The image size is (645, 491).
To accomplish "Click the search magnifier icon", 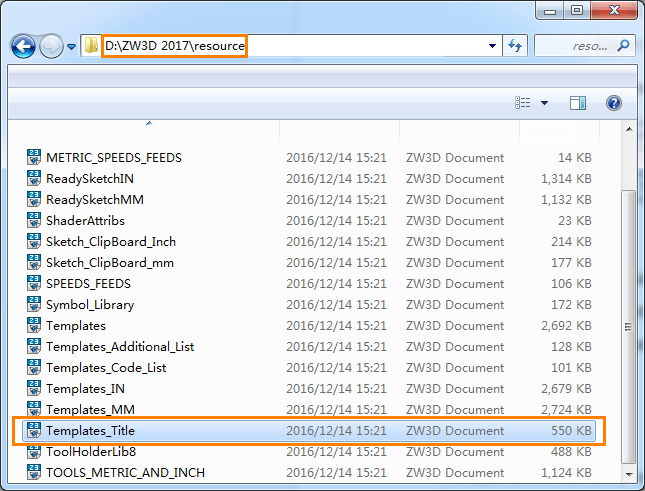I will [623, 45].
